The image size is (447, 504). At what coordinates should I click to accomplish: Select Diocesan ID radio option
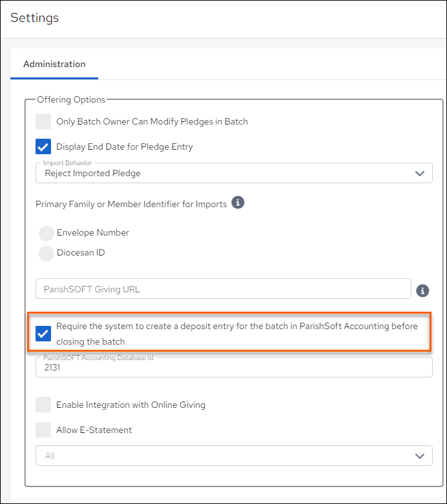[47, 253]
